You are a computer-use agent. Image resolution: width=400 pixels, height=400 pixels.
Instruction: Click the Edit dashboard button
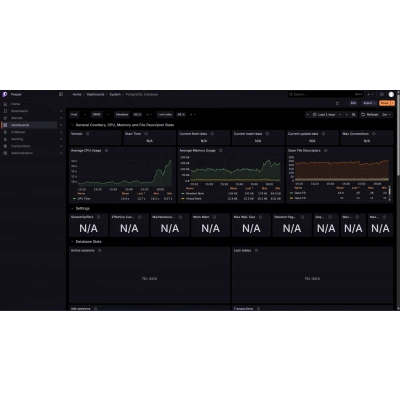click(x=353, y=103)
